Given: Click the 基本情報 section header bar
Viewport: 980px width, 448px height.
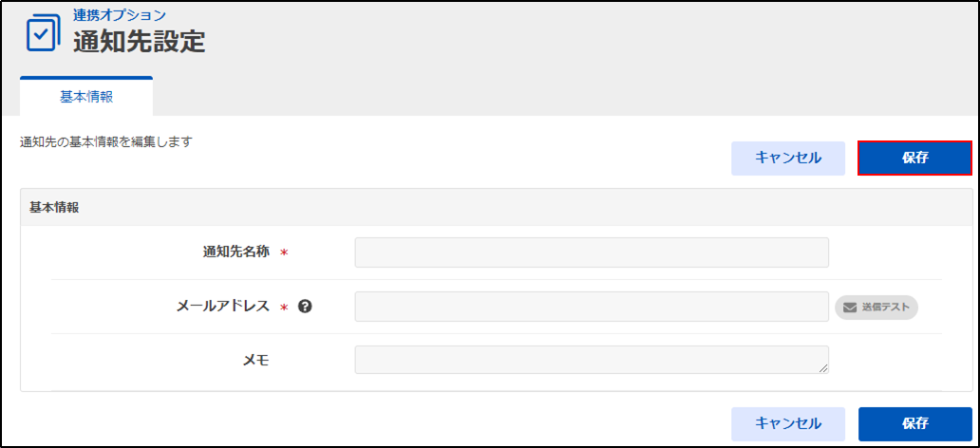Looking at the screenshot, I should [x=497, y=208].
